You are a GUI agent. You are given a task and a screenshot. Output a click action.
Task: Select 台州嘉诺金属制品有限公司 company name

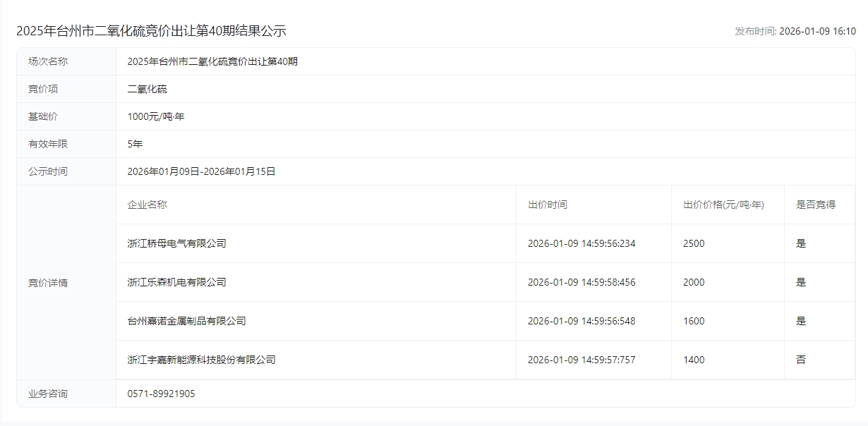186,321
